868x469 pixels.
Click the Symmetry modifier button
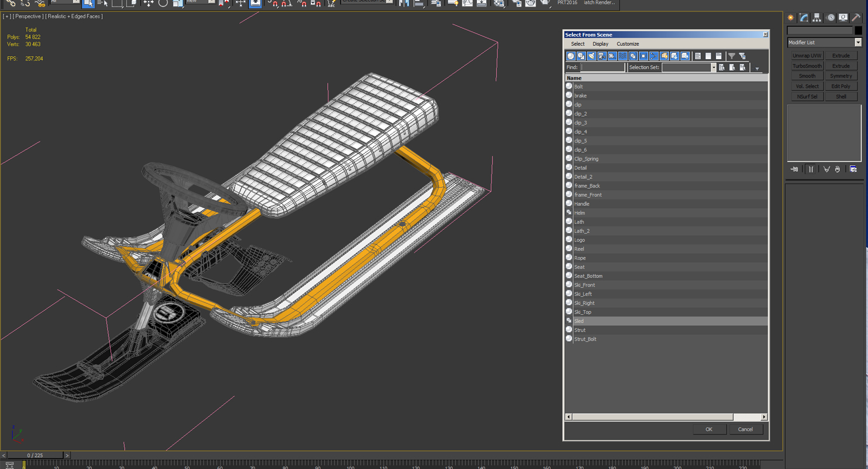(x=841, y=76)
